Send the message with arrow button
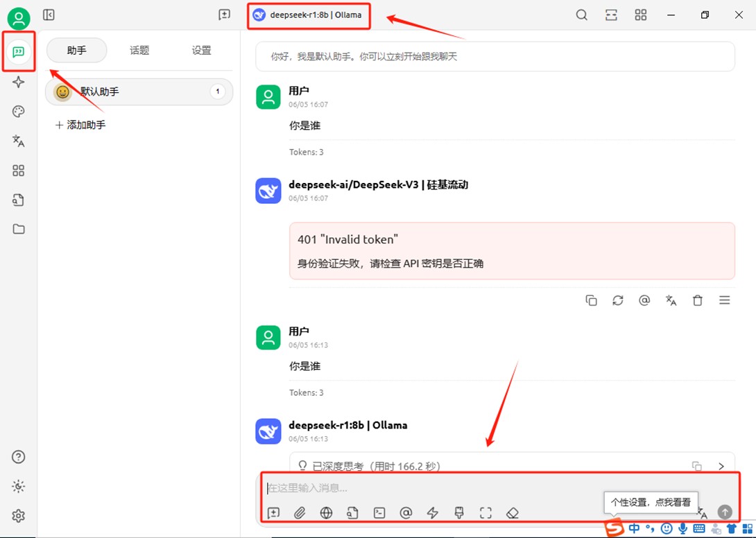The width and height of the screenshot is (756, 538). click(725, 512)
